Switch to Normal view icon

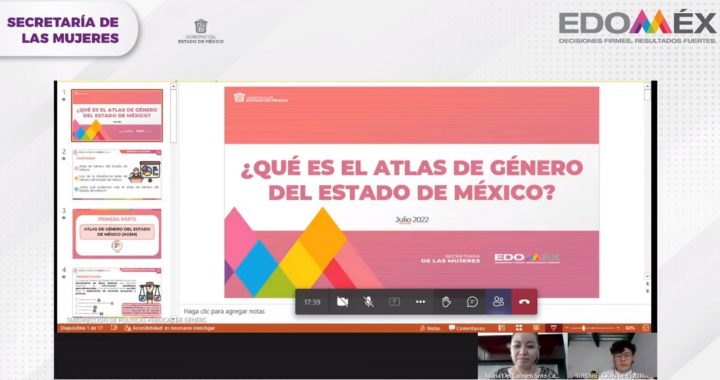tap(502, 328)
